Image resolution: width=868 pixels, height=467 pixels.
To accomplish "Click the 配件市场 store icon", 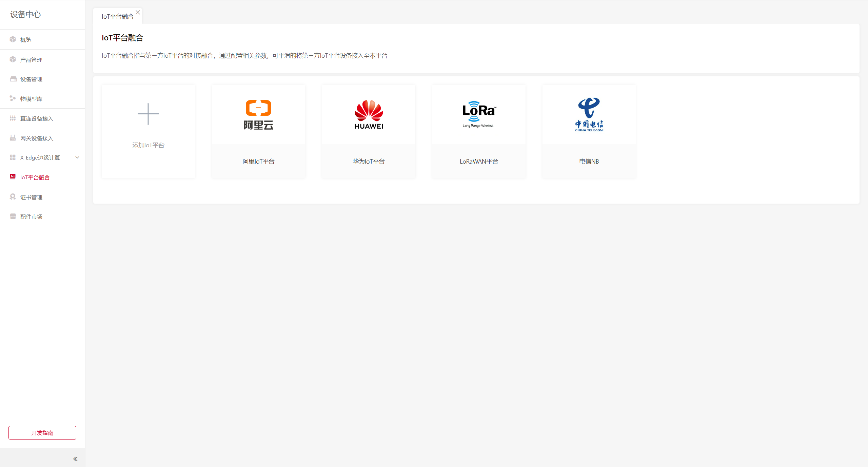I will point(13,217).
